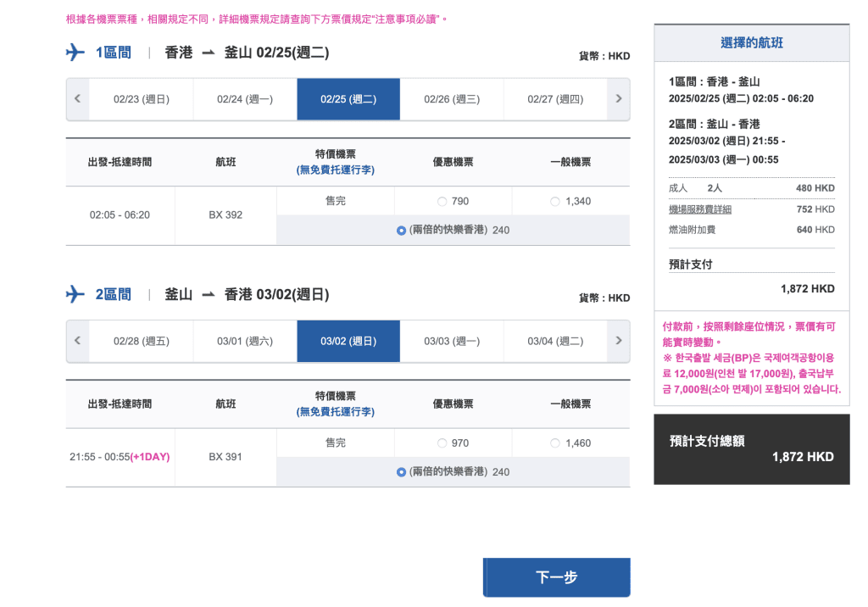The height and width of the screenshot is (607, 868).
Task: Select the 240 兩倍的快樂香港 fare for BX 392
Action: pyautogui.click(x=401, y=230)
